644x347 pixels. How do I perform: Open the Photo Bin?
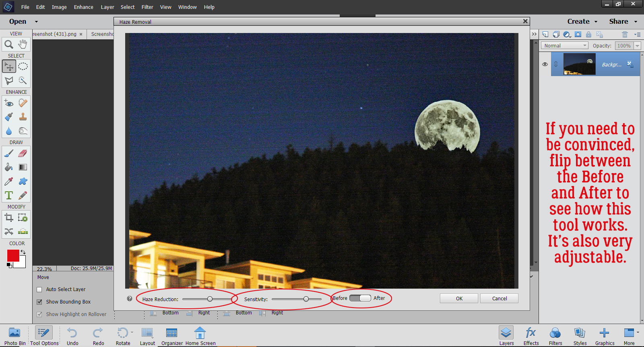(15, 336)
